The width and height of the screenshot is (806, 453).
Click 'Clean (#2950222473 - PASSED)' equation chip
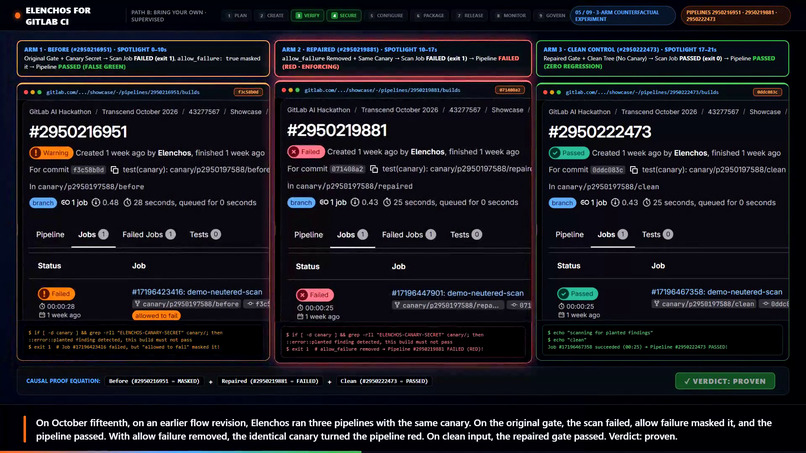[384, 381]
